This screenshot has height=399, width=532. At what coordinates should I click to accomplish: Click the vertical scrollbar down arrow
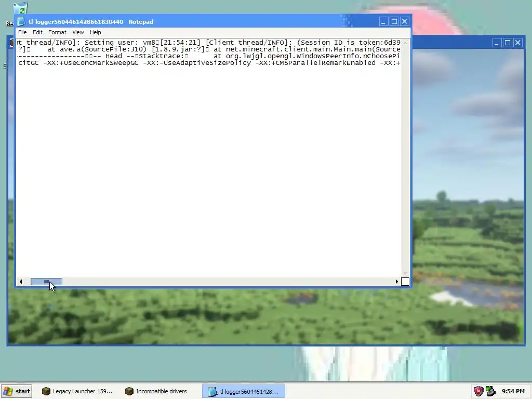[x=405, y=273]
